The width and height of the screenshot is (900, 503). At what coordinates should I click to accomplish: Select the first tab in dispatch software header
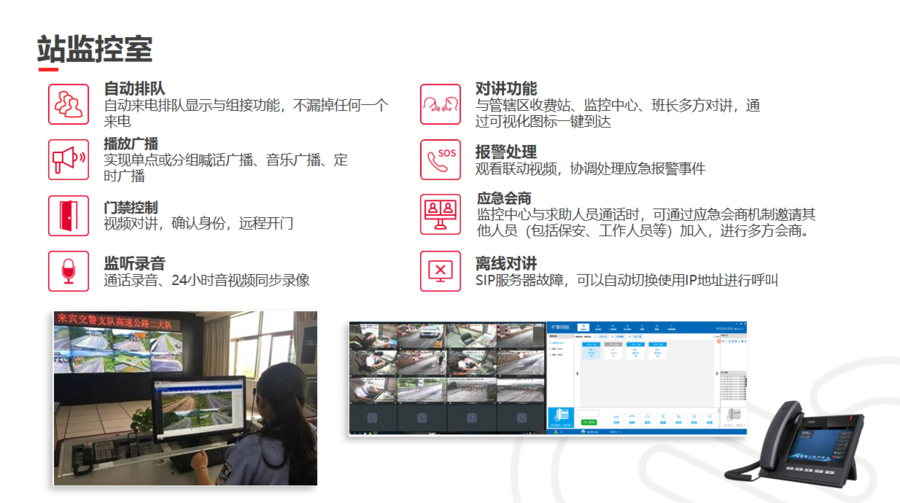click(x=584, y=327)
